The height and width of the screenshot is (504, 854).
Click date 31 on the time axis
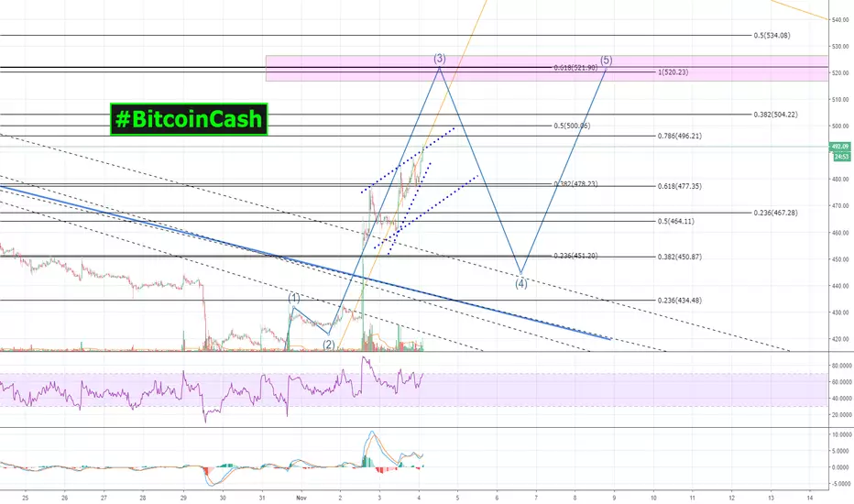click(x=262, y=498)
